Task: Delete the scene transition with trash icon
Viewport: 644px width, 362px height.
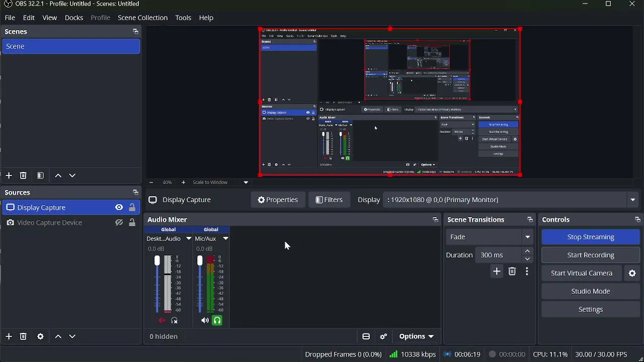Action: tap(512, 271)
